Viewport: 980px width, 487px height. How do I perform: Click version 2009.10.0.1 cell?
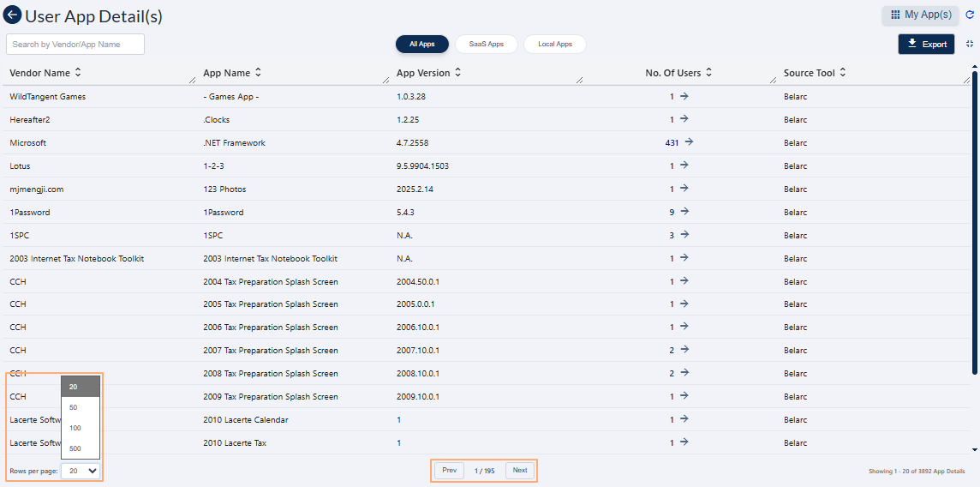pyautogui.click(x=418, y=396)
